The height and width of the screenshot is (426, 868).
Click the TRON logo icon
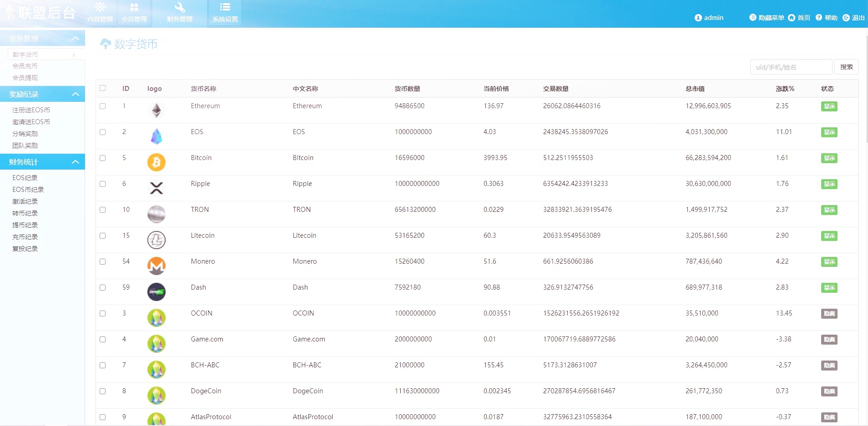click(156, 214)
